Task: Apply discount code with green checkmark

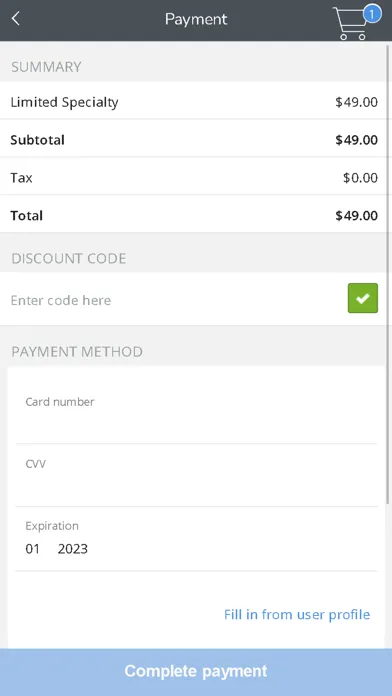Action: (363, 298)
